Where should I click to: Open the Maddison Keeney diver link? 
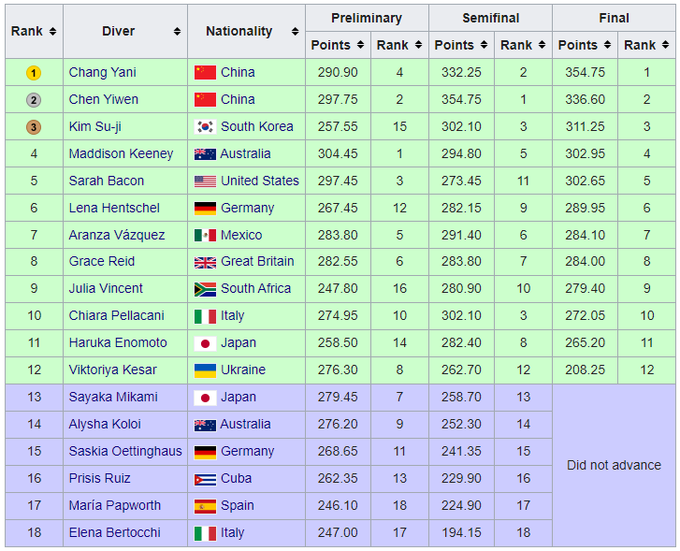coord(120,154)
